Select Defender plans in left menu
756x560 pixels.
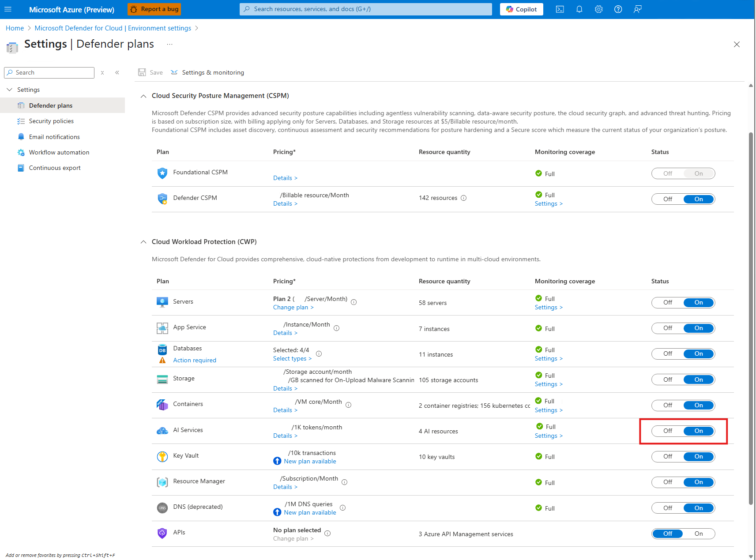click(62, 105)
